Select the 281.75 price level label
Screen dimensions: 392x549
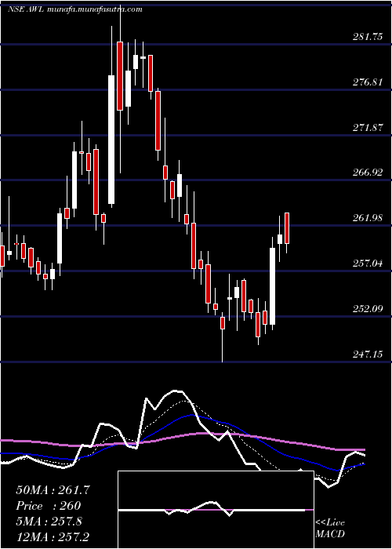pyautogui.click(x=368, y=37)
